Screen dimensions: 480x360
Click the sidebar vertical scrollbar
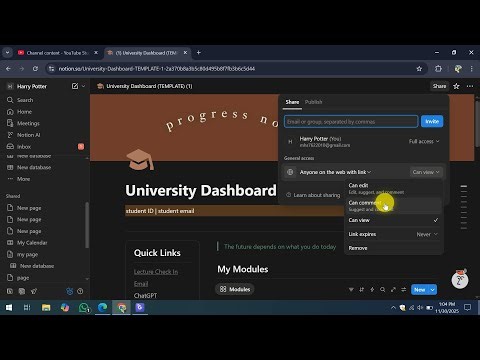pyautogui.click(x=87, y=225)
